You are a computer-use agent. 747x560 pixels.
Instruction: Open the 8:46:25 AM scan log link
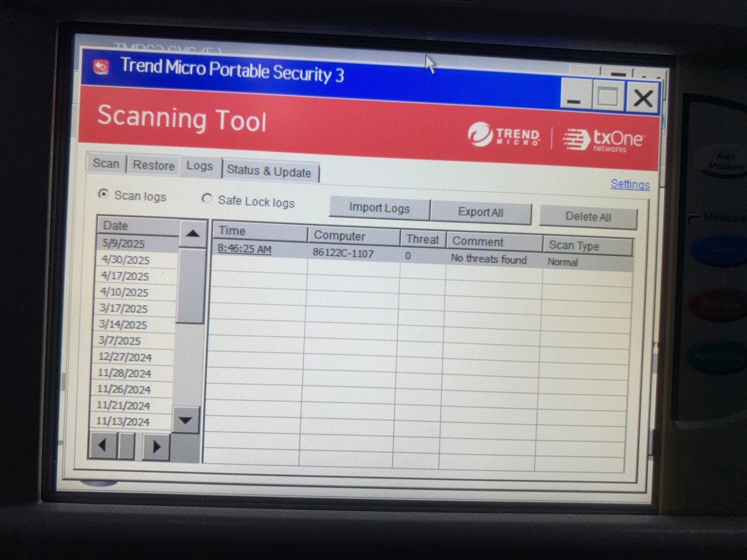(x=244, y=249)
